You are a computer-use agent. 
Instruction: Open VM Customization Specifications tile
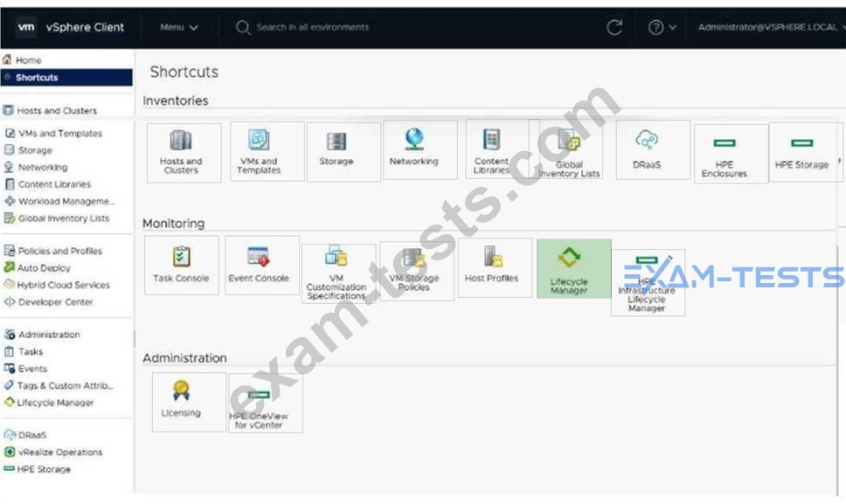coord(339,273)
